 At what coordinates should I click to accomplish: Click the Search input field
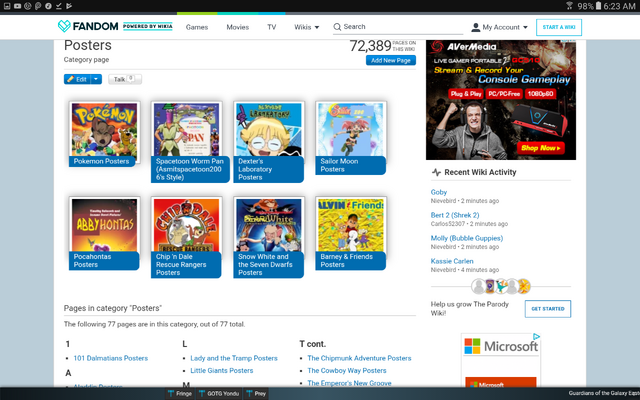point(398,27)
